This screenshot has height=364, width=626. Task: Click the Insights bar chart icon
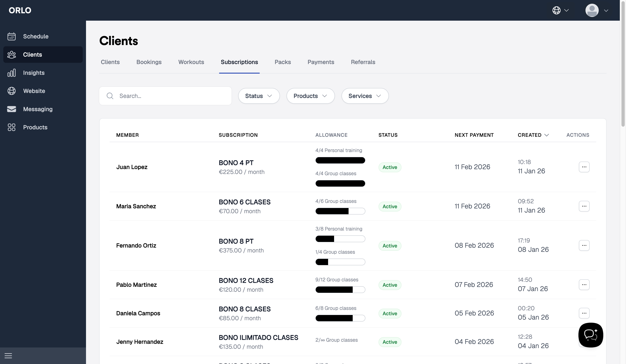[x=11, y=73]
